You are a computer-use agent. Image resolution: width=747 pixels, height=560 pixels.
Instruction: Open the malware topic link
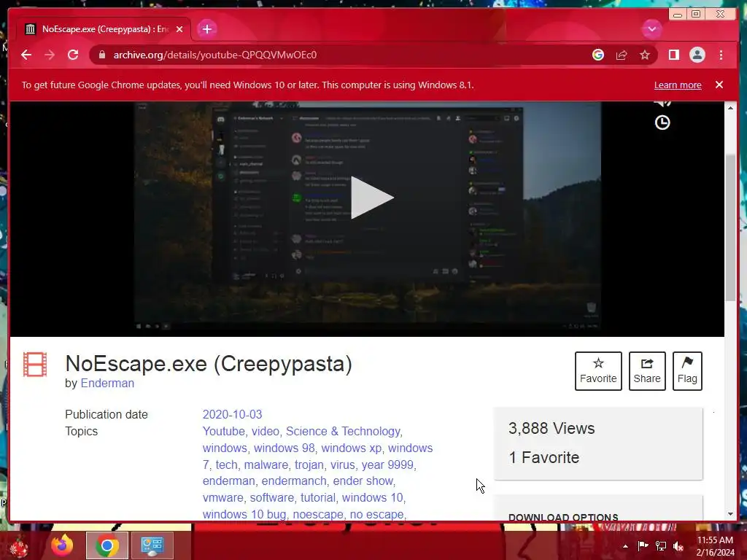click(x=266, y=464)
